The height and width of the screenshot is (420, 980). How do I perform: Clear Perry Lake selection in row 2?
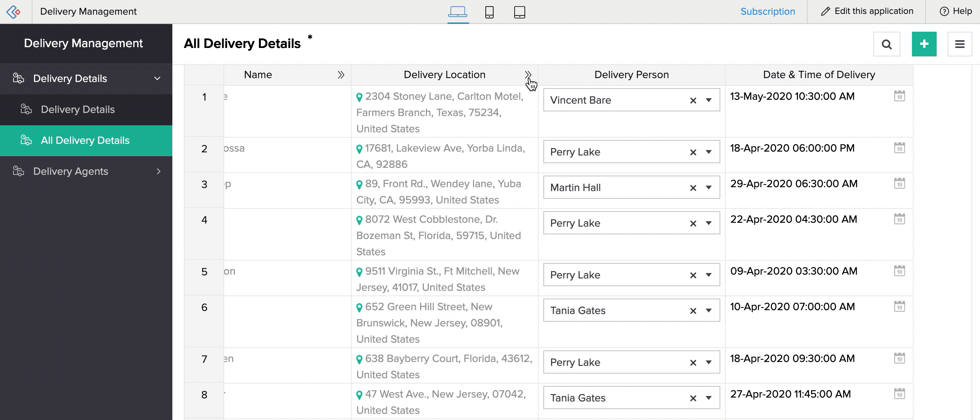coord(693,152)
